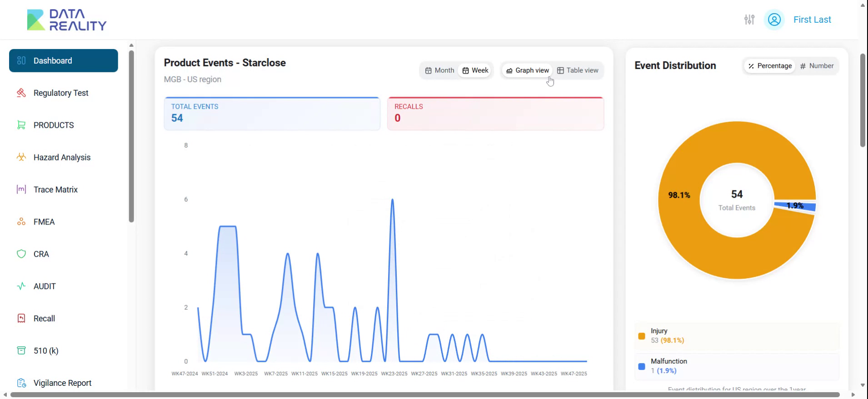Show event distribution as Number

pyautogui.click(x=817, y=66)
